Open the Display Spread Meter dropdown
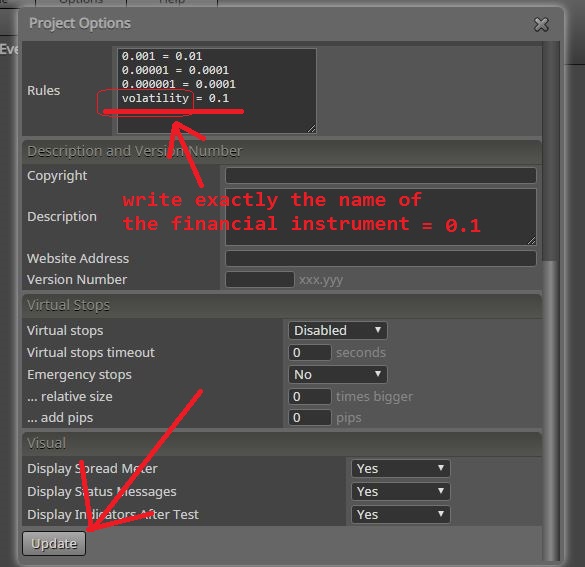 400,469
